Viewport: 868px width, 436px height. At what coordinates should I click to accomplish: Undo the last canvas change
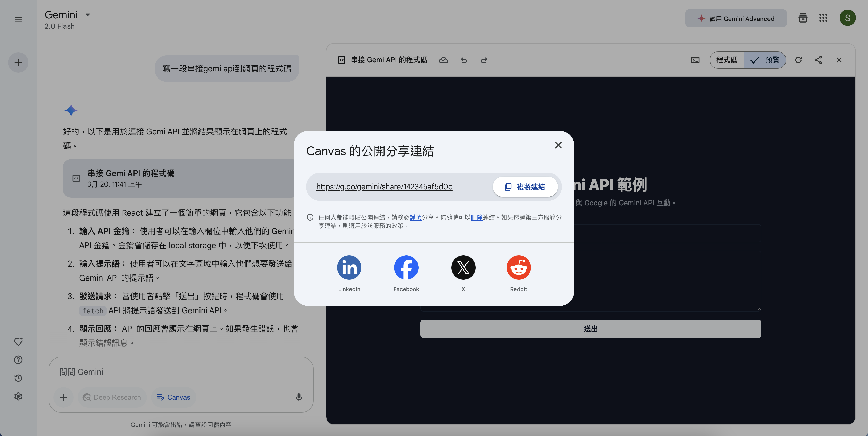(x=464, y=60)
